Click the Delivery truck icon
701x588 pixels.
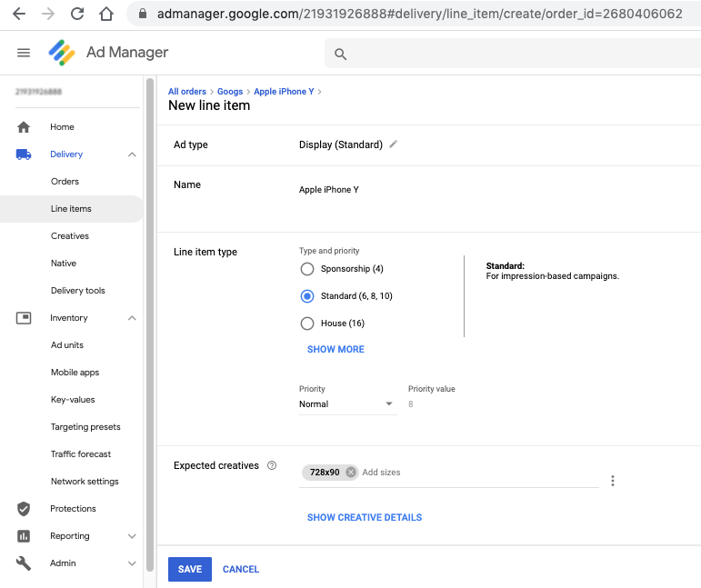click(24, 154)
